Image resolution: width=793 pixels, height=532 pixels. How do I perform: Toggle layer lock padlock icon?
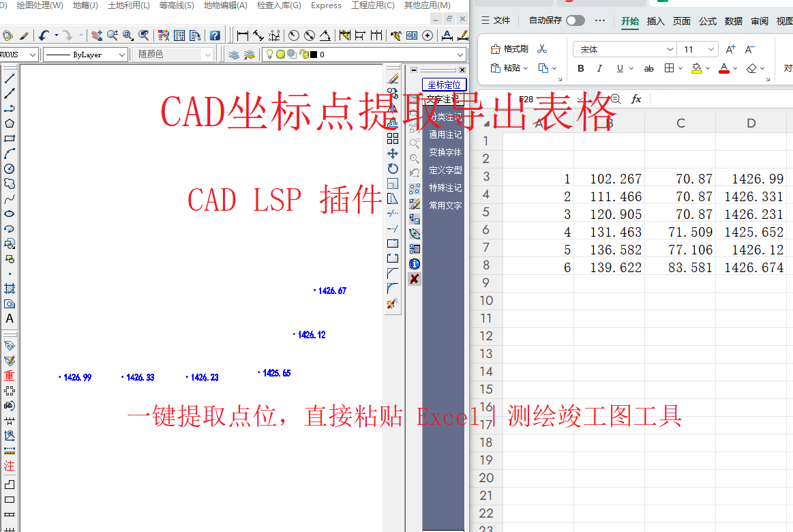click(x=303, y=54)
